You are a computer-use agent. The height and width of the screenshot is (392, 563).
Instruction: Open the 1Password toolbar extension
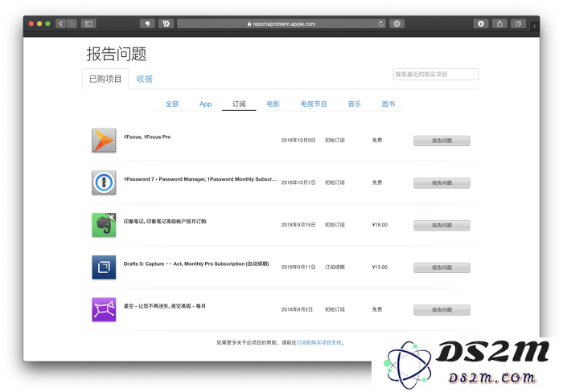pyautogui.click(x=397, y=23)
